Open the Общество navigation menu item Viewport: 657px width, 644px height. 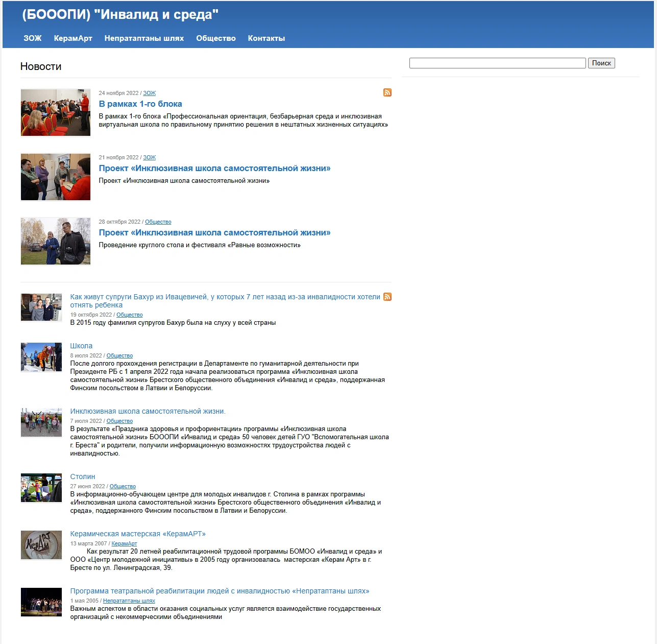click(x=216, y=38)
